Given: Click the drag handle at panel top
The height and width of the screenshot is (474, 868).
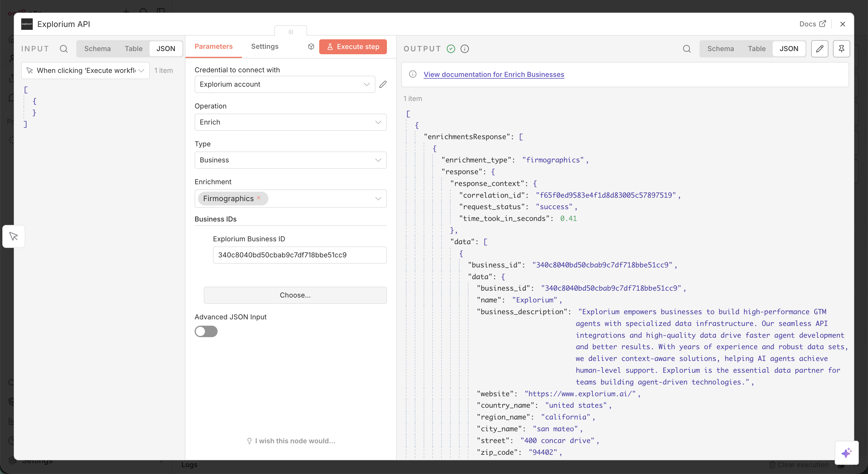Looking at the screenshot, I should (x=290, y=32).
